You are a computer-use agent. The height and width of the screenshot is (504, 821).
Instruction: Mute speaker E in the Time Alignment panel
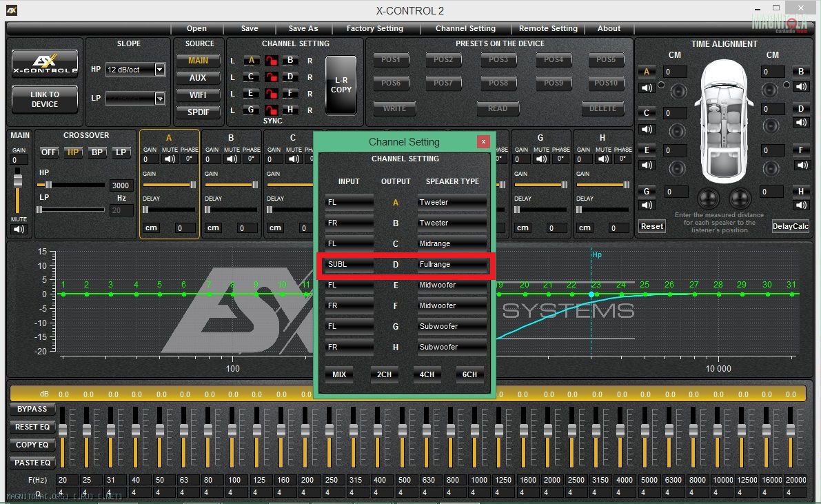click(647, 165)
